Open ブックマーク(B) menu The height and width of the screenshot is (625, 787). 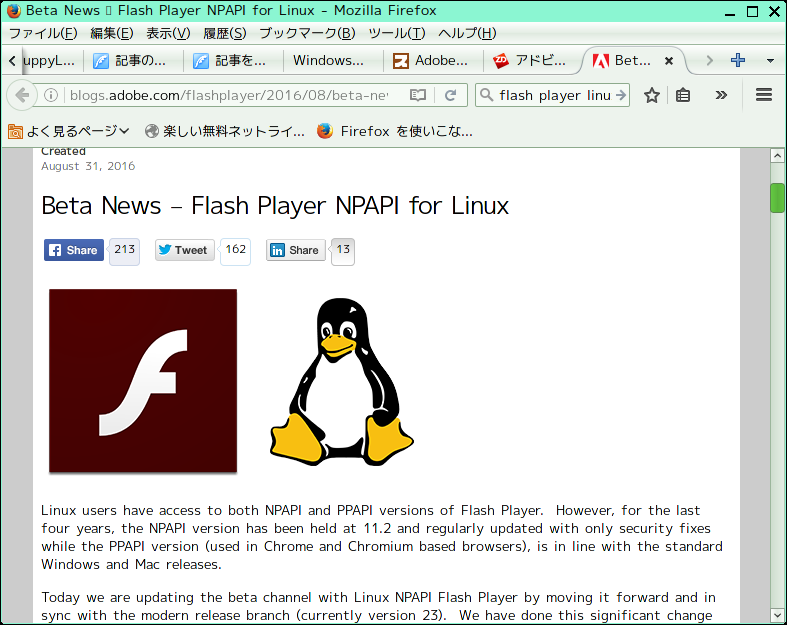pyautogui.click(x=307, y=33)
